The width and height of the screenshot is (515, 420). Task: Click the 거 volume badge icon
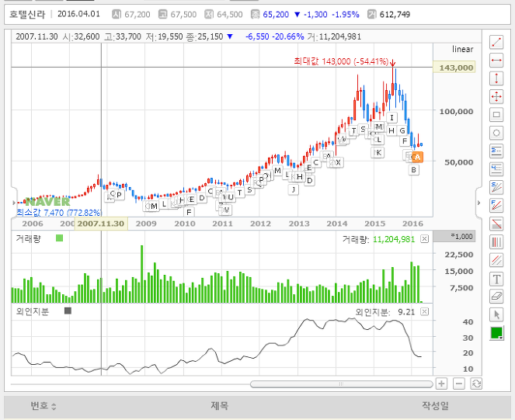point(371,14)
